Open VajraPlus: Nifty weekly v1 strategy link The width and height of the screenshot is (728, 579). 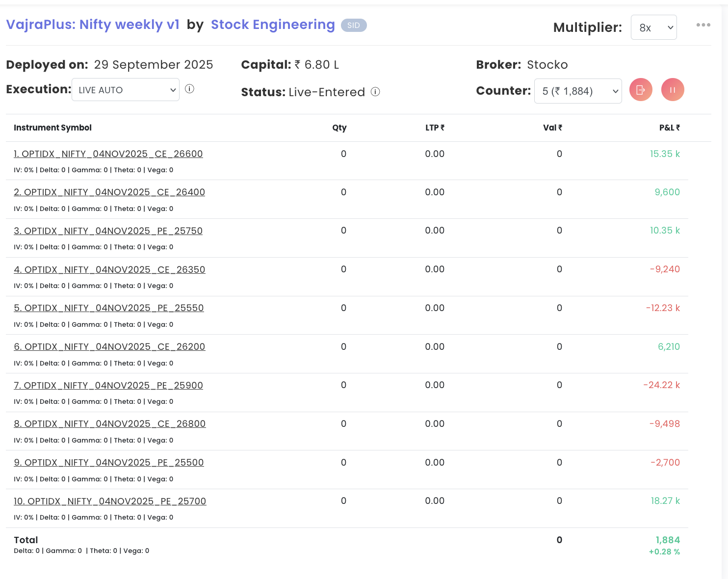pos(93,25)
